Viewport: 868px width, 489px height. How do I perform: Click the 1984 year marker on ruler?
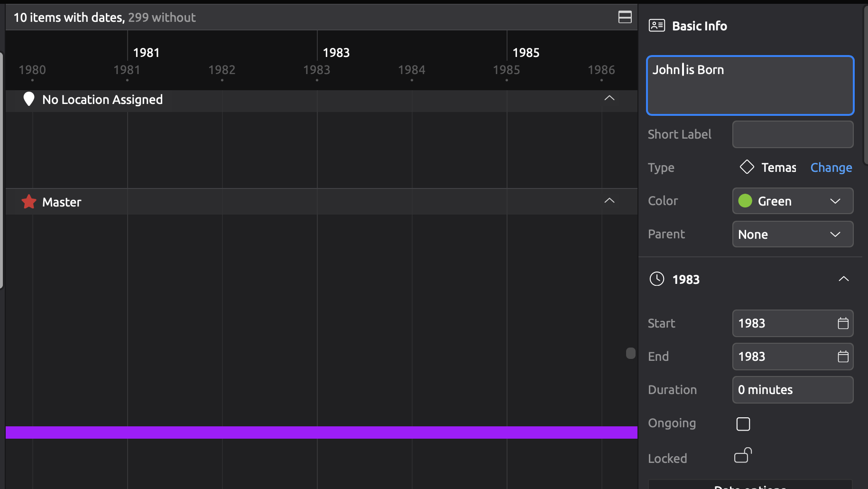coord(412,70)
